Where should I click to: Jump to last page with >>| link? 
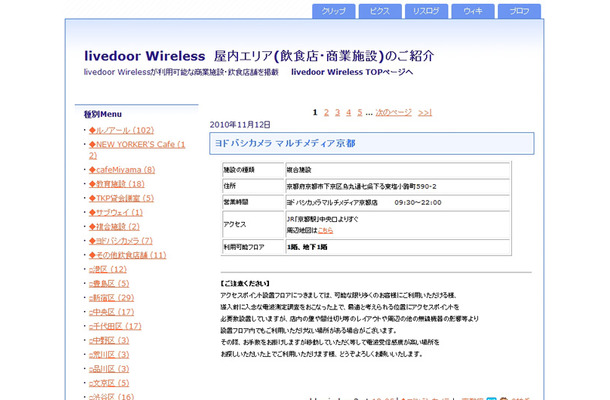(x=425, y=112)
